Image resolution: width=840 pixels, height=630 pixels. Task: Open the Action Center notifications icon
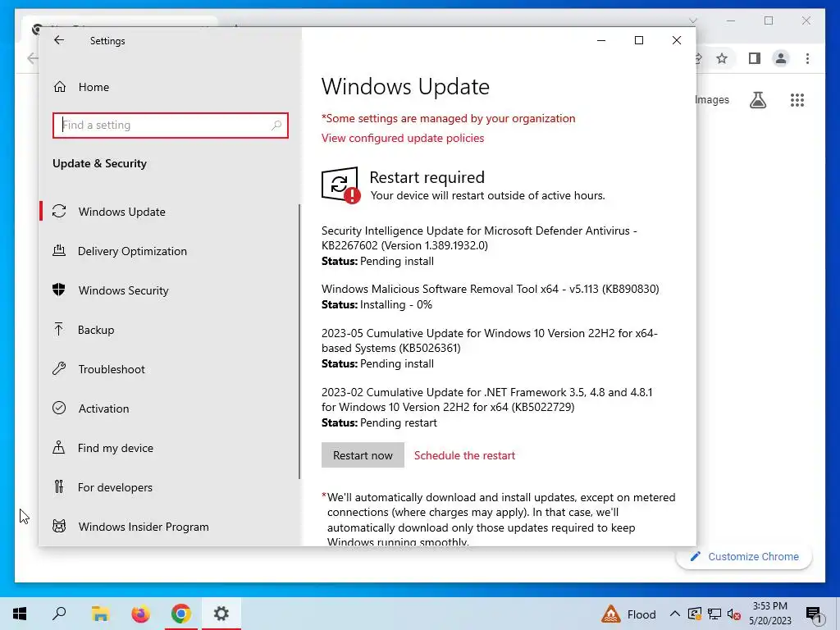(814, 615)
